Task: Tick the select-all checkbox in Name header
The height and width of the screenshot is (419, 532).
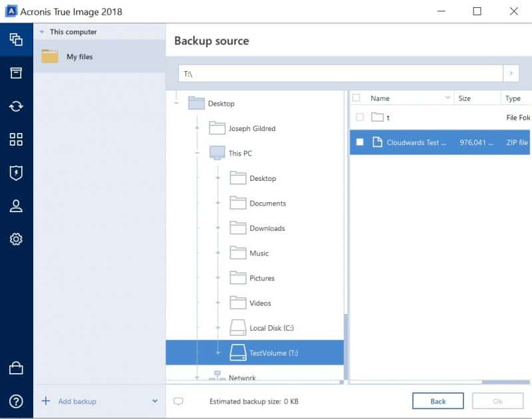Action: point(356,98)
